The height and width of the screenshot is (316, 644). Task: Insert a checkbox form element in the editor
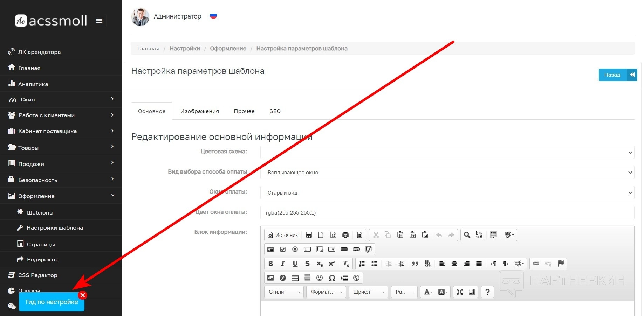point(283,249)
